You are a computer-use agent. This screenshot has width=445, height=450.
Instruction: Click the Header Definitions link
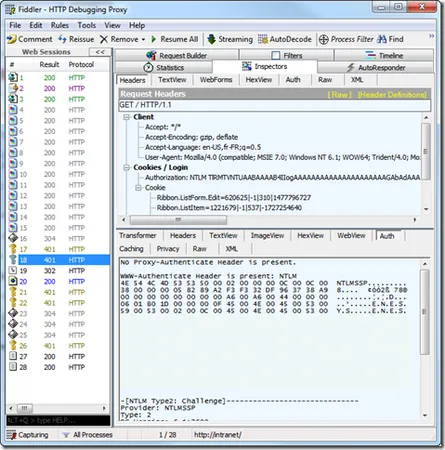[x=392, y=95]
